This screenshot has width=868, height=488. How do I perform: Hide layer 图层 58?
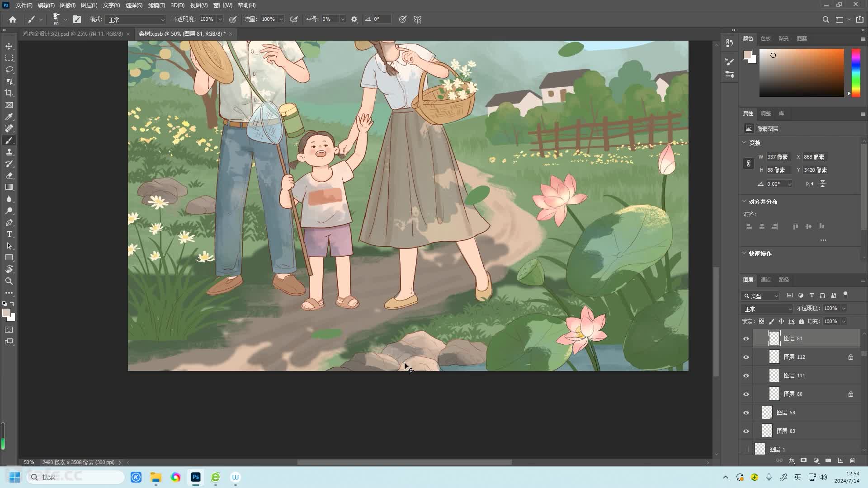tap(746, 413)
